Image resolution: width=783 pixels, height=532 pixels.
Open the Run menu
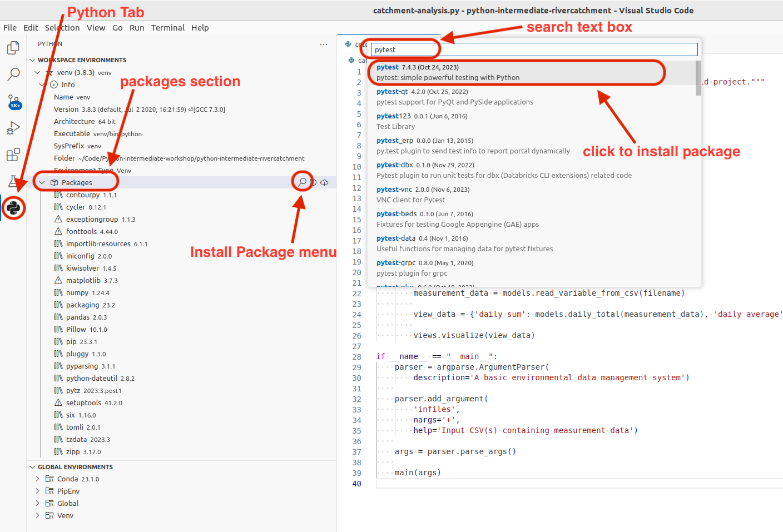137,27
